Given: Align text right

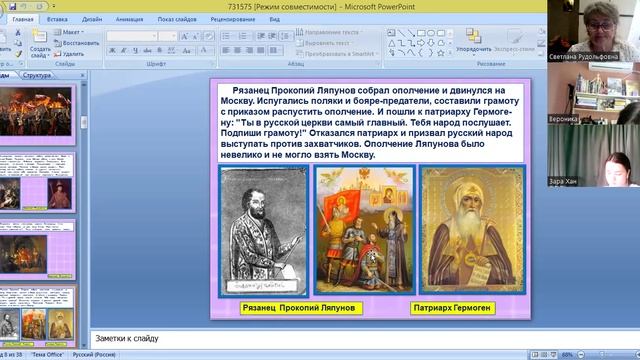Looking at the screenshot, I should click(249, 51).
